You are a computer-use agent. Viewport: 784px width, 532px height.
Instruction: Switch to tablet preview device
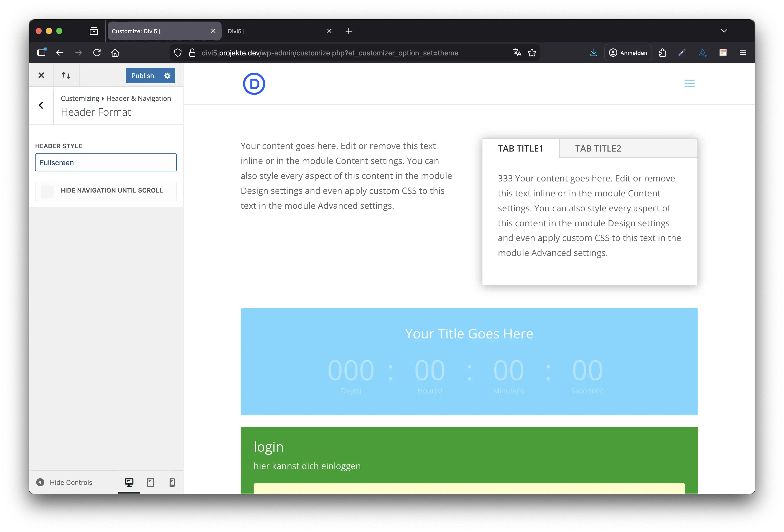tap(151, 482)
